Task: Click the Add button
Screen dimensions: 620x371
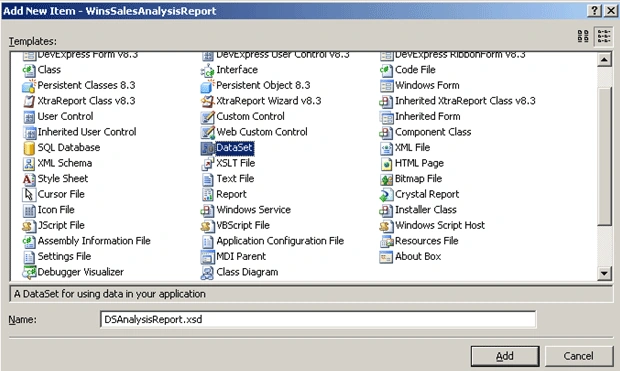Action: coord(505,356)
